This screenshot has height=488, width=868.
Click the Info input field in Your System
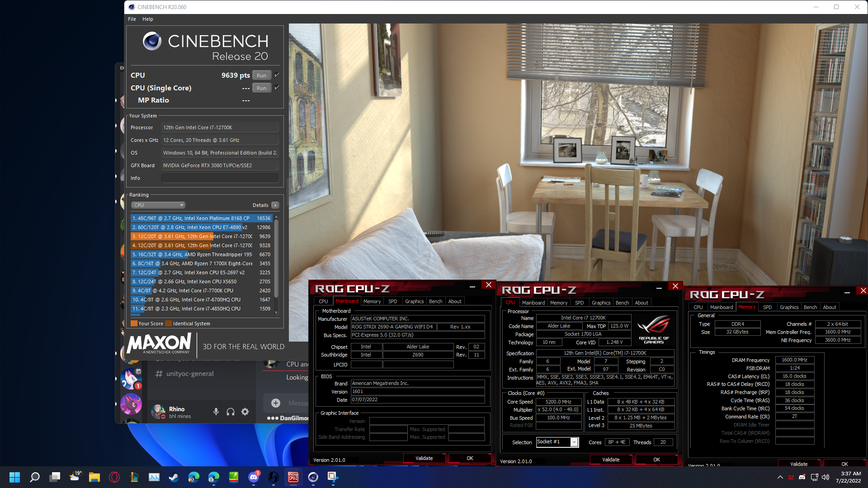(x=220, y=178)
